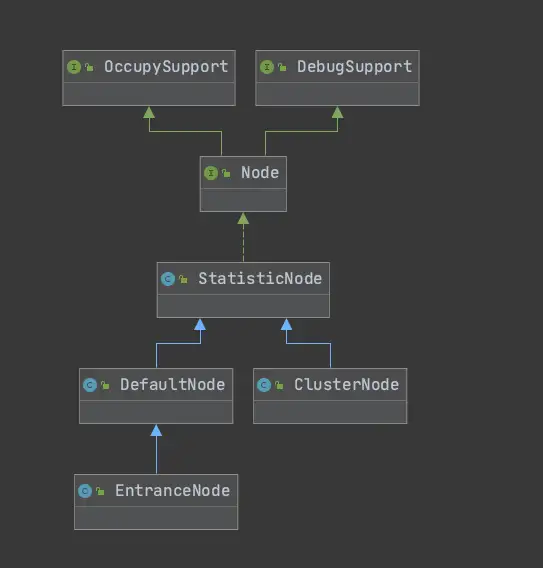Select the OccupySupport node title
This screenshot has height=568, width=543.
tap(166, 67)
